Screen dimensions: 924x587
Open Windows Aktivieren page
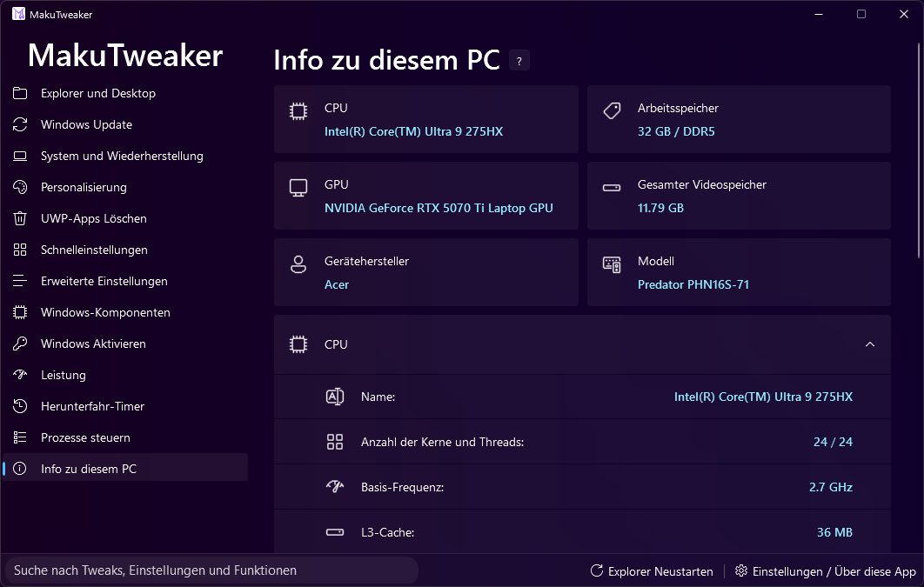tap(125, 344)
